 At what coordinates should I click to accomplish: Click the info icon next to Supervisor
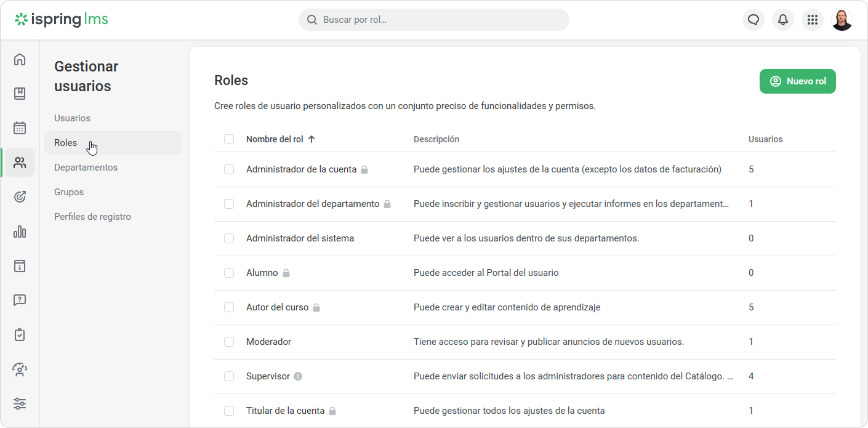(x=298, y=376)
